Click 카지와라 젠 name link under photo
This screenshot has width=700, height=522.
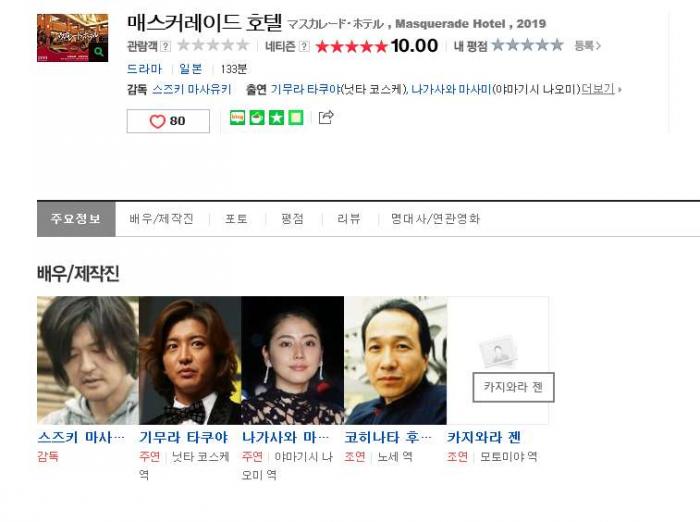pyautogui.click(x=484, y=437)
